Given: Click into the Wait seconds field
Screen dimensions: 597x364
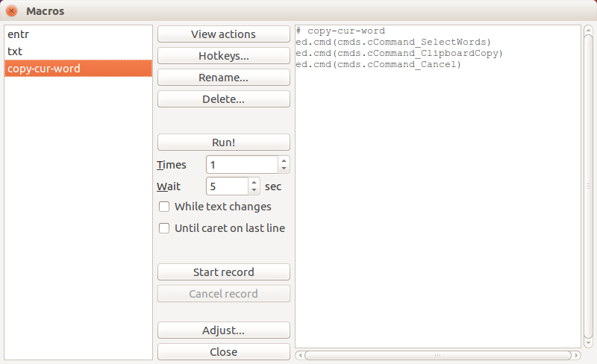Looking at the screenshot, I should point(226,186).
